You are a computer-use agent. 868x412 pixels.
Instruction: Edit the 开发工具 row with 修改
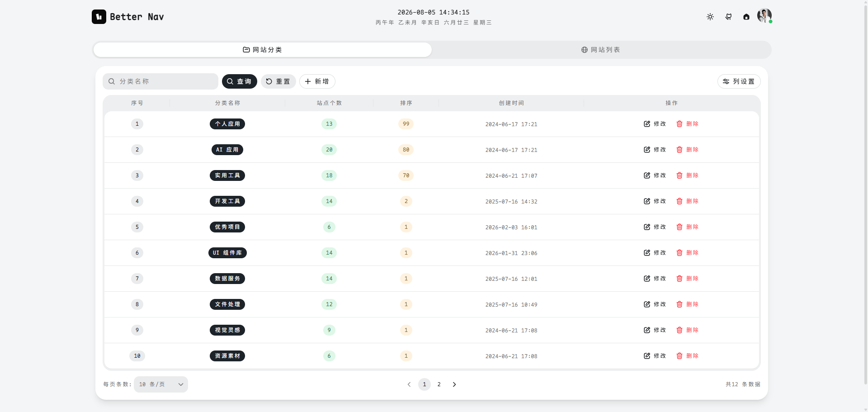coord(655,201)
